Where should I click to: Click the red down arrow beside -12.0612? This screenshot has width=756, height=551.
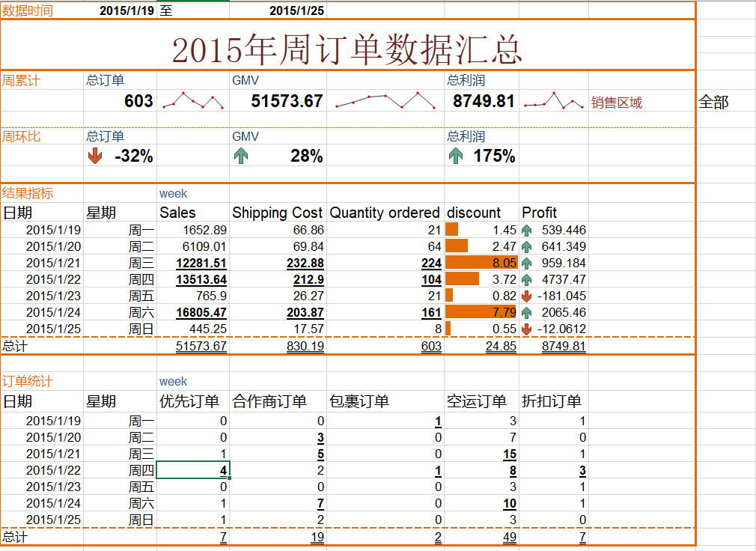coord(526,329)
